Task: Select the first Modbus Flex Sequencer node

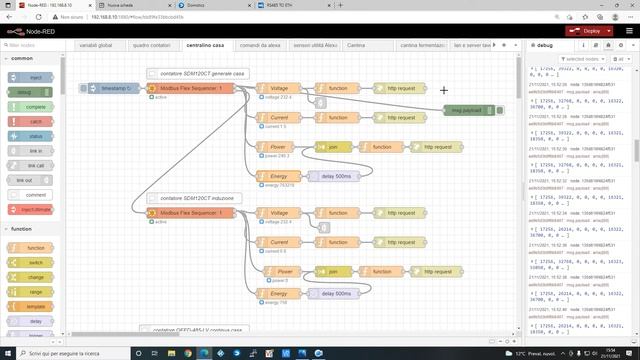Action: [x=191, y=88]
